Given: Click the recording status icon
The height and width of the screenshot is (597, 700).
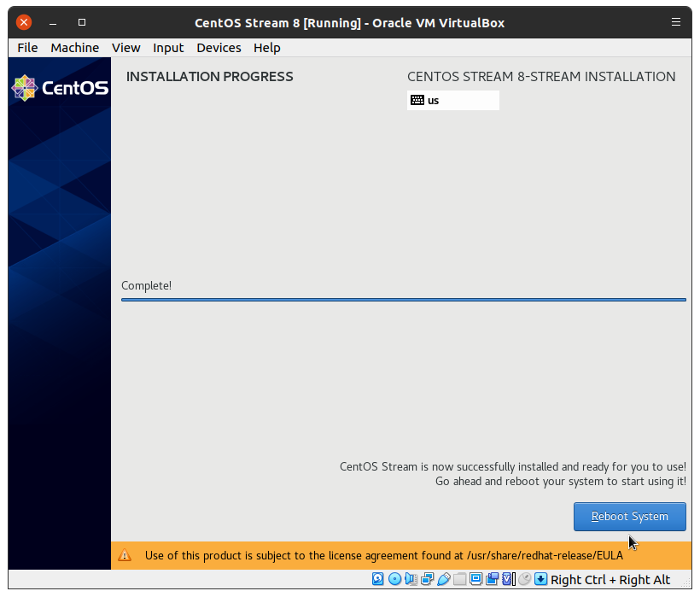Looking at the screenshot, I should [493, 579].
